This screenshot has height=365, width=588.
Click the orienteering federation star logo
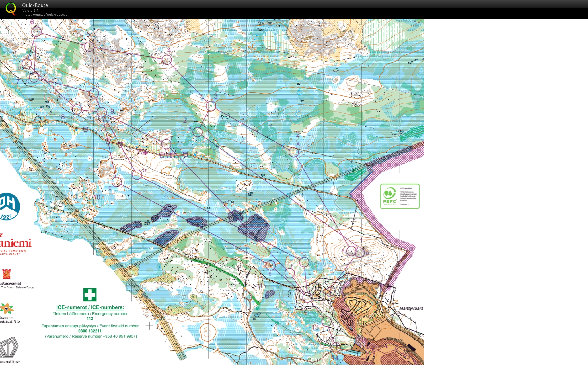7,309
